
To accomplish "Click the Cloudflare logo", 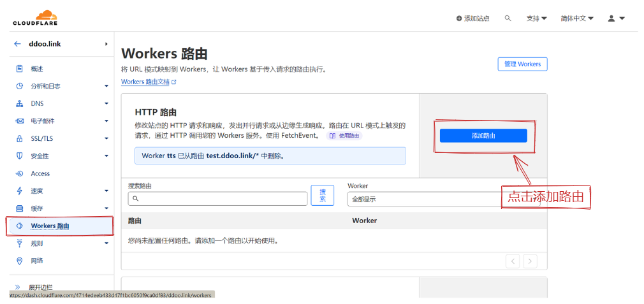I will 35,18.
